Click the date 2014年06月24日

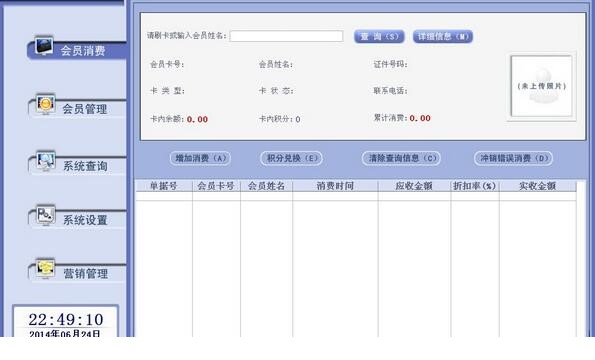[65, 333]
